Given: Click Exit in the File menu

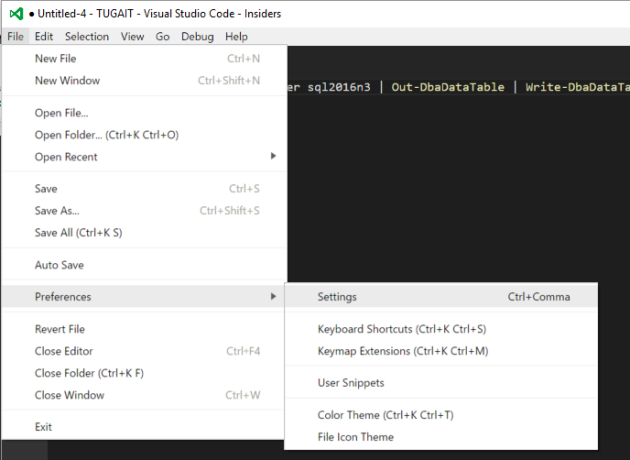Looking at the screenshot, I should click(43, 427).
